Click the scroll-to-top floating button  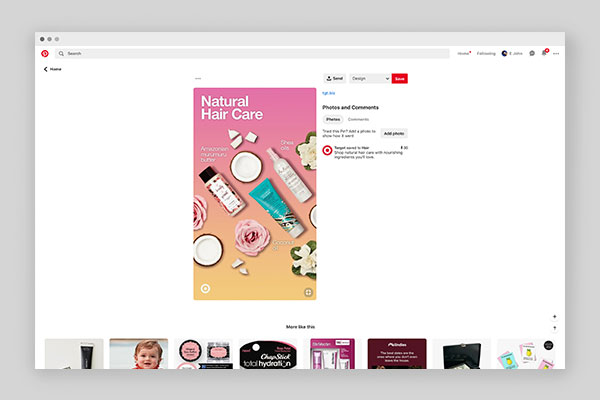[554, 328]
